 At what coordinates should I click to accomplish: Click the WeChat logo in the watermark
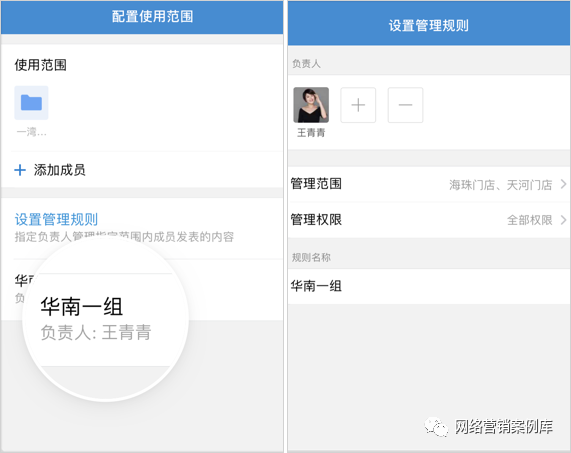pyautogui.click(x=436, y=426)
